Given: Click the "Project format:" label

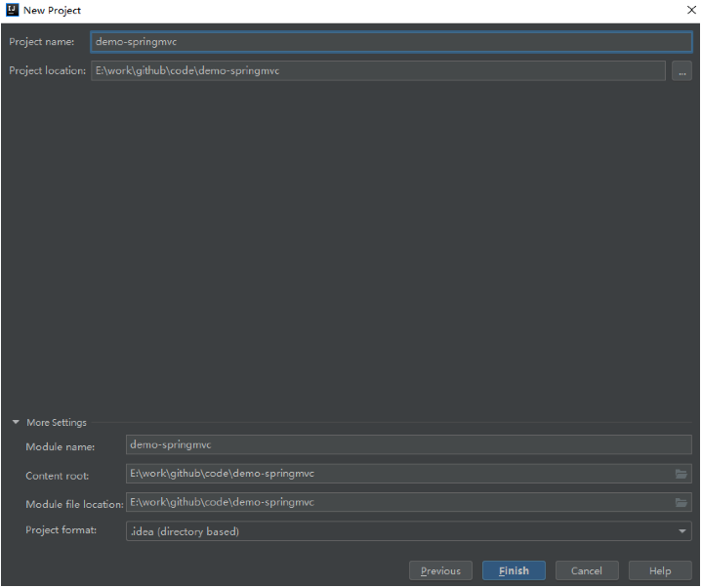Looking at the screenshot, I should click(62, 530).
